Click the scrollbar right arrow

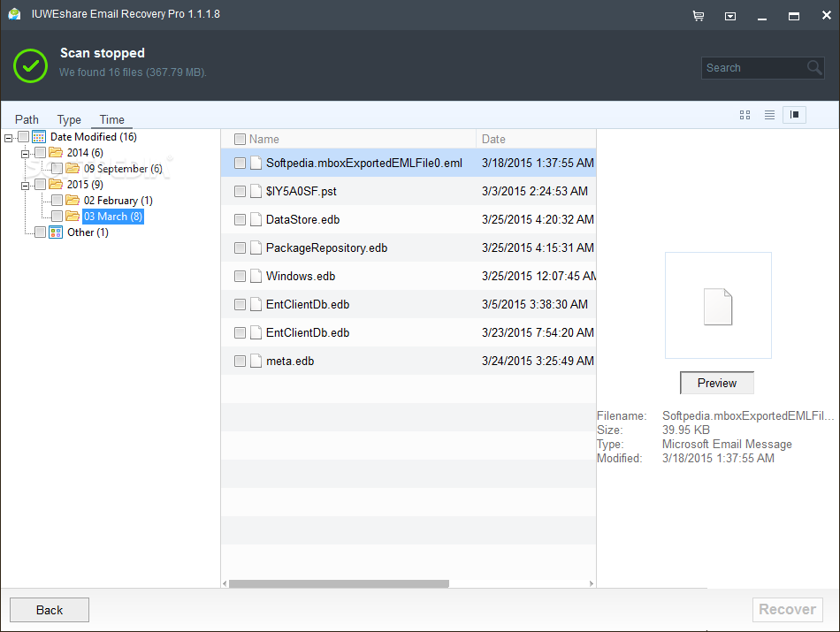592,583
